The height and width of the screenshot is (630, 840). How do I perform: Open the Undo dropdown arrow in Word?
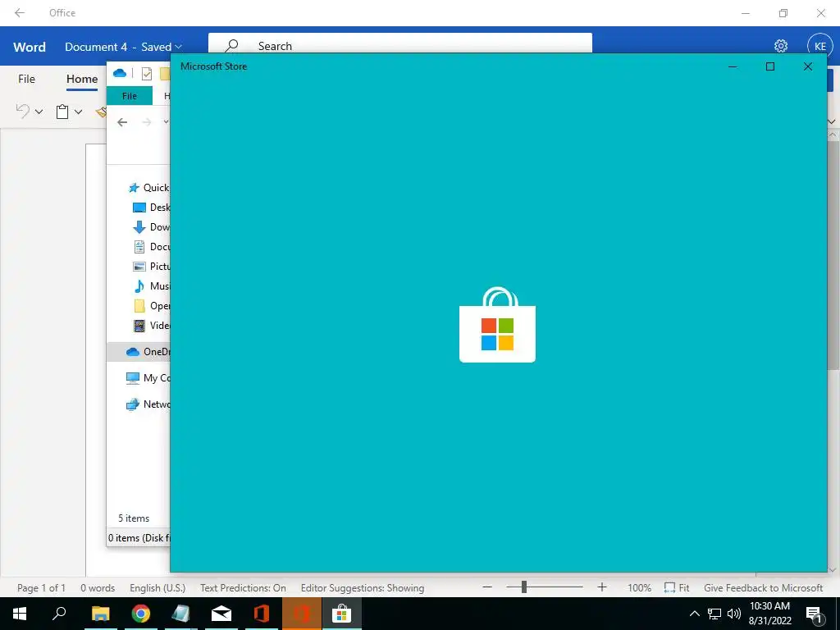[39, 112]
